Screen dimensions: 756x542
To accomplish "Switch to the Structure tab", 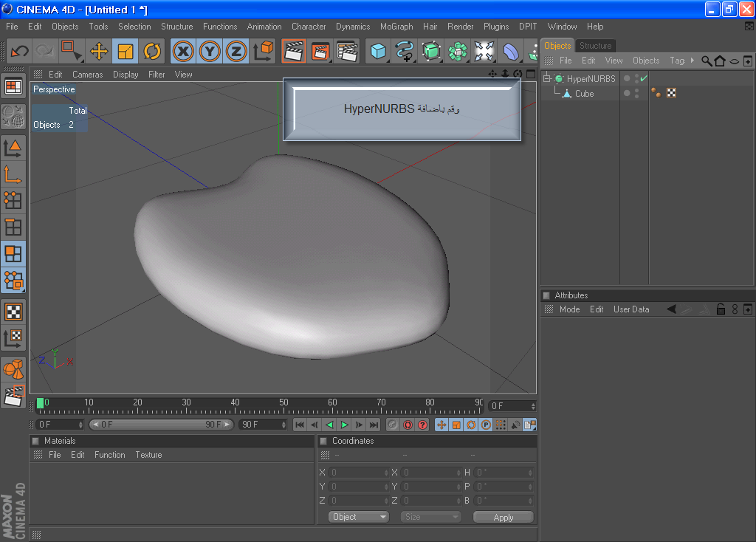I will click(x=596, y=46).
